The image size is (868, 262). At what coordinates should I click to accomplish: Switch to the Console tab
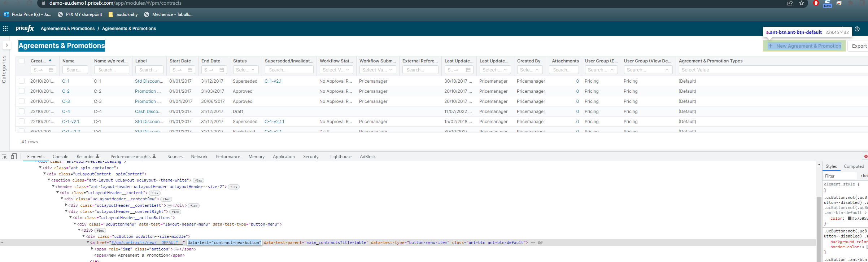(60, 157)
